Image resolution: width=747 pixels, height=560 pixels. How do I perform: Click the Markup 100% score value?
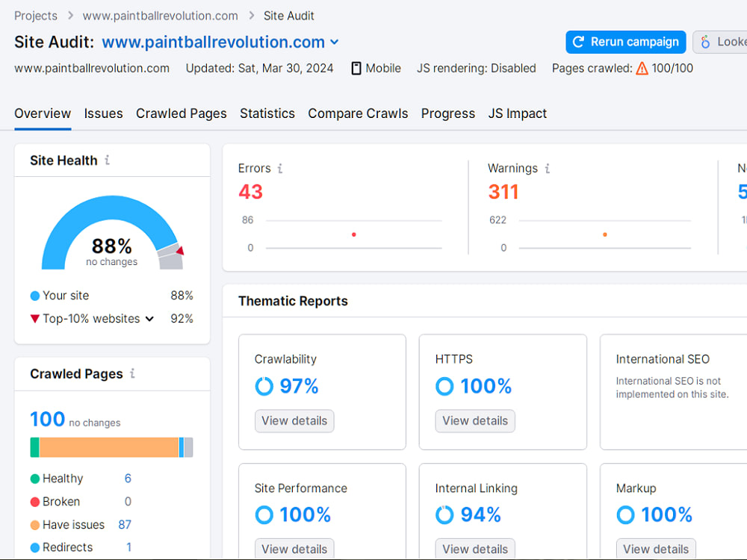pos(666,514)
